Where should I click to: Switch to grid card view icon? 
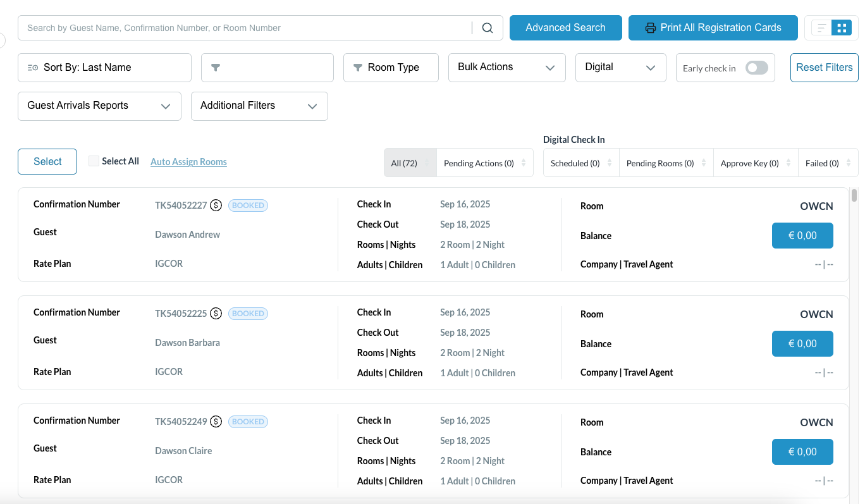tap(841, 28)
